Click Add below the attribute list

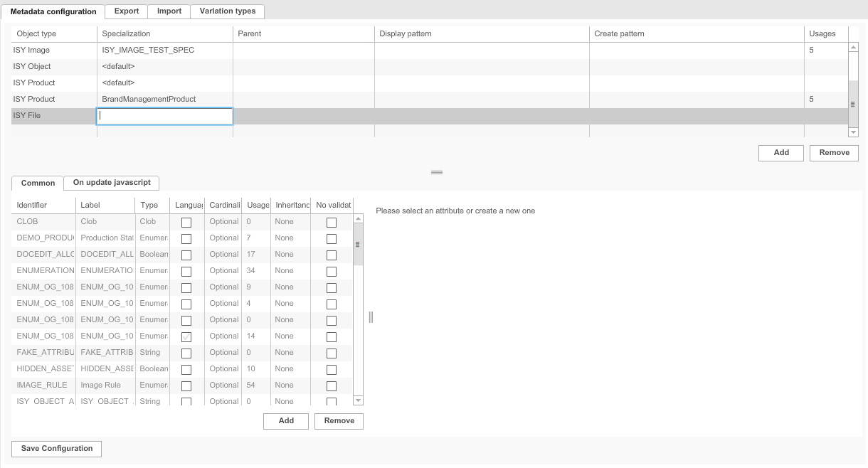point(286,420)
